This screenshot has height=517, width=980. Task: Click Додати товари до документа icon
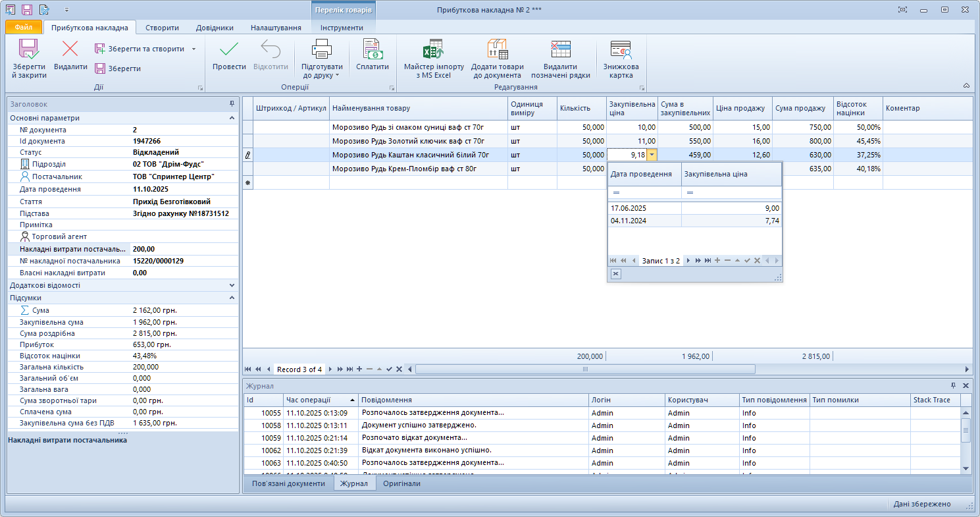pyautogui.click(x=497, y=50)
